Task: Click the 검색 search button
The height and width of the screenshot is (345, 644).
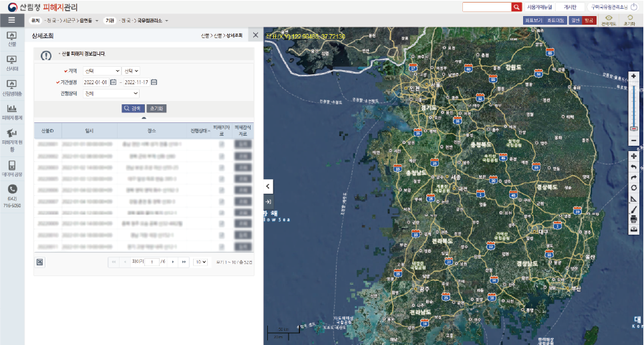Action: point(133,108)
